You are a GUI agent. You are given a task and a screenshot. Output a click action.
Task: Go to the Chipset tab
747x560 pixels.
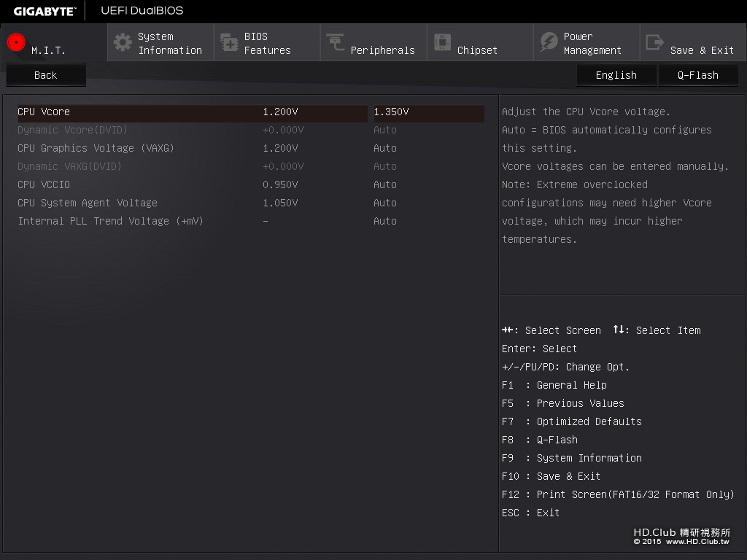(480, 43)
